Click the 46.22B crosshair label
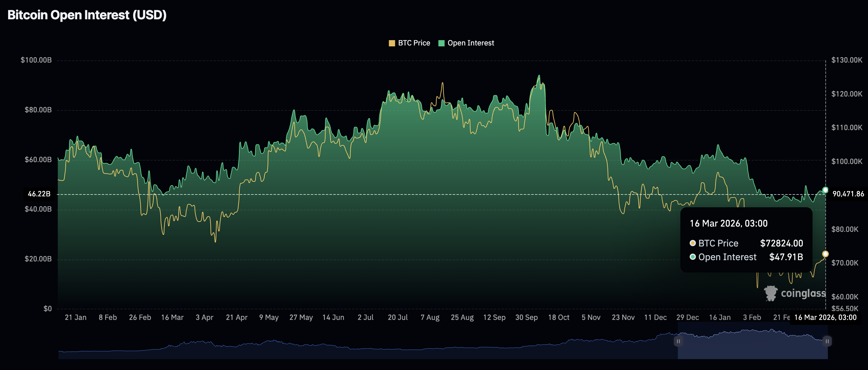The image size is (868, 370). pos(39,194)
